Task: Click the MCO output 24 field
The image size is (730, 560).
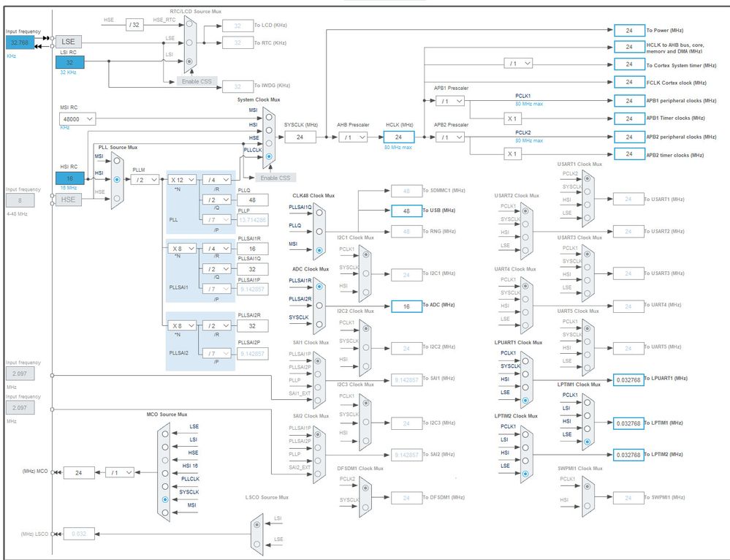Action: tap(79, 472)
